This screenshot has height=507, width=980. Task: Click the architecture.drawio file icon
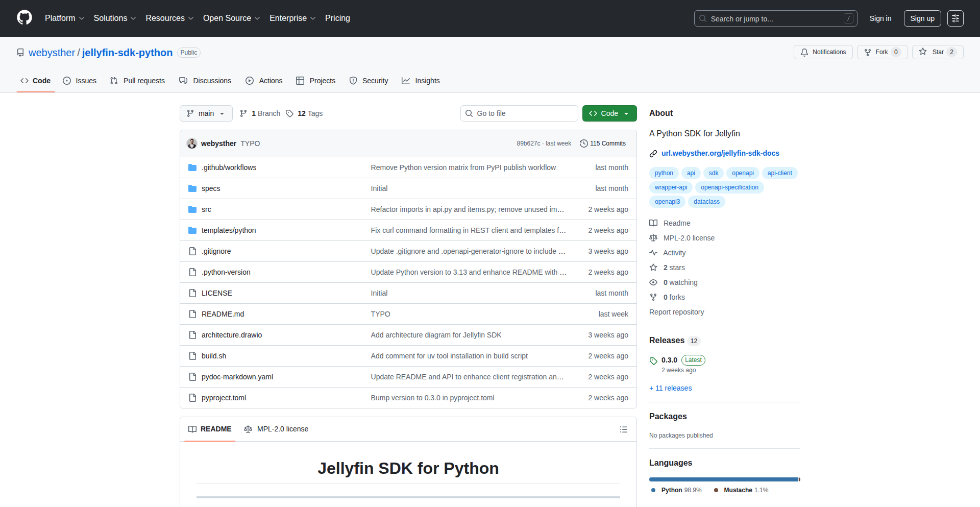coord(192,335)
